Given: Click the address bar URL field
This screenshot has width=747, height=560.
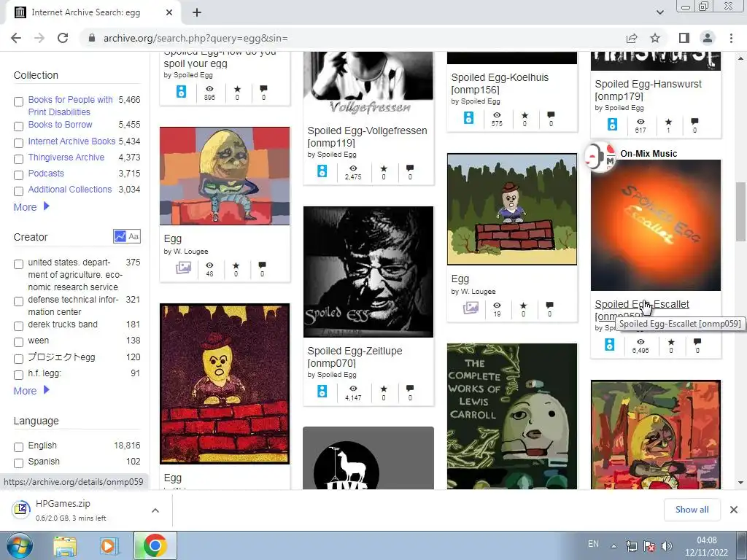Looking at the screenshot, I should point(352,38).
